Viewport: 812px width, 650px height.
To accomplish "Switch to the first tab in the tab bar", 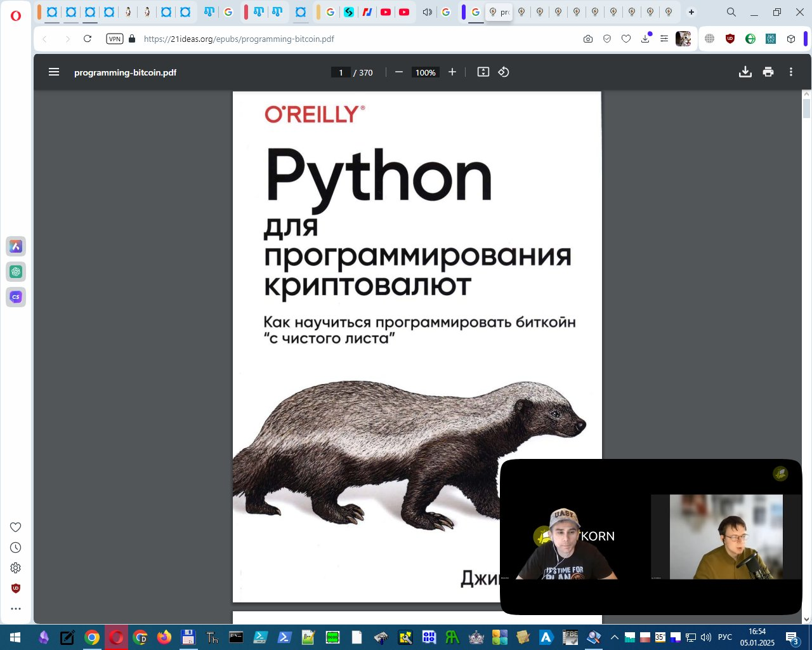I will coord(52,12).
